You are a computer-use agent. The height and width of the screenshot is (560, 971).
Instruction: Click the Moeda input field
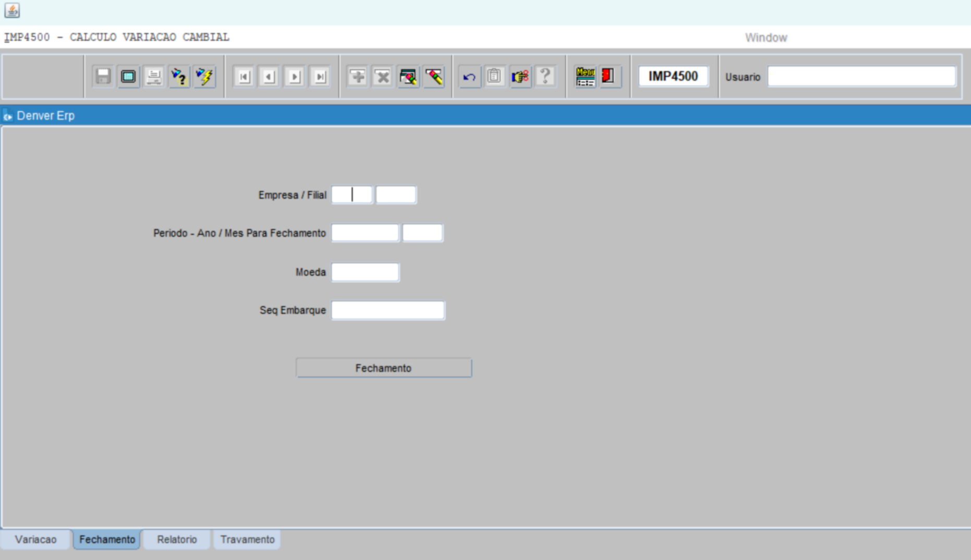pos(365,272)
